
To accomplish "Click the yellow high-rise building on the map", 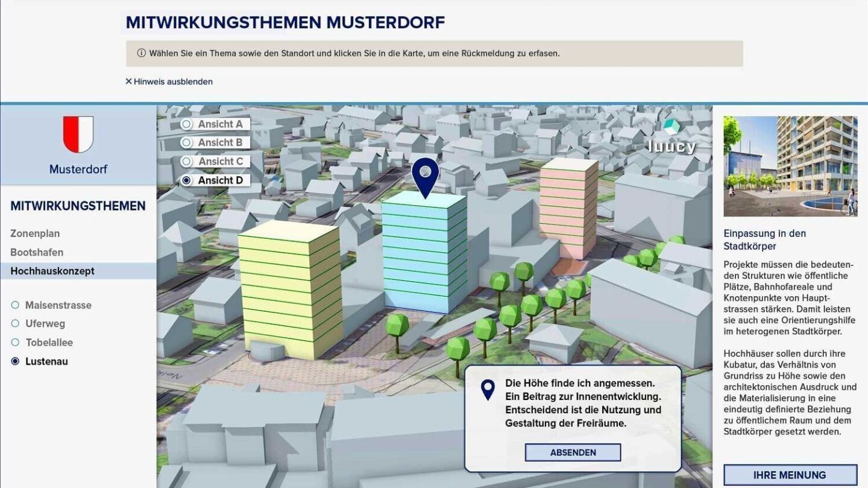I will click(x=289, y=288).
